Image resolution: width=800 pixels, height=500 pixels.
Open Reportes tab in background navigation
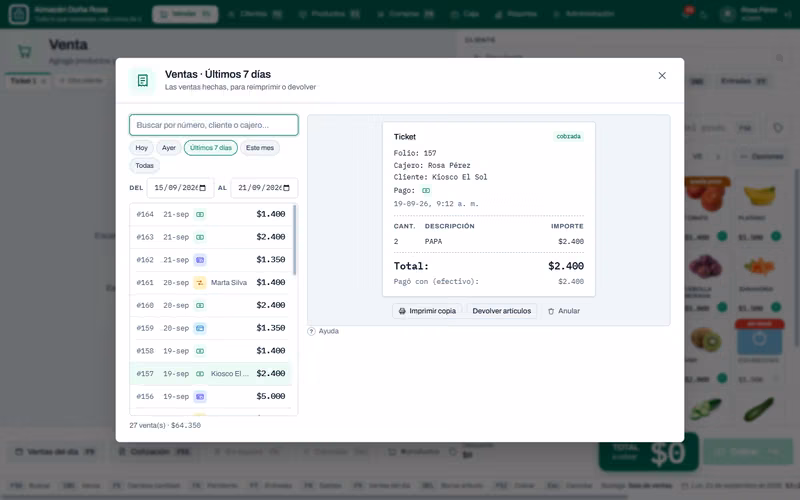(x=516, y=14)
